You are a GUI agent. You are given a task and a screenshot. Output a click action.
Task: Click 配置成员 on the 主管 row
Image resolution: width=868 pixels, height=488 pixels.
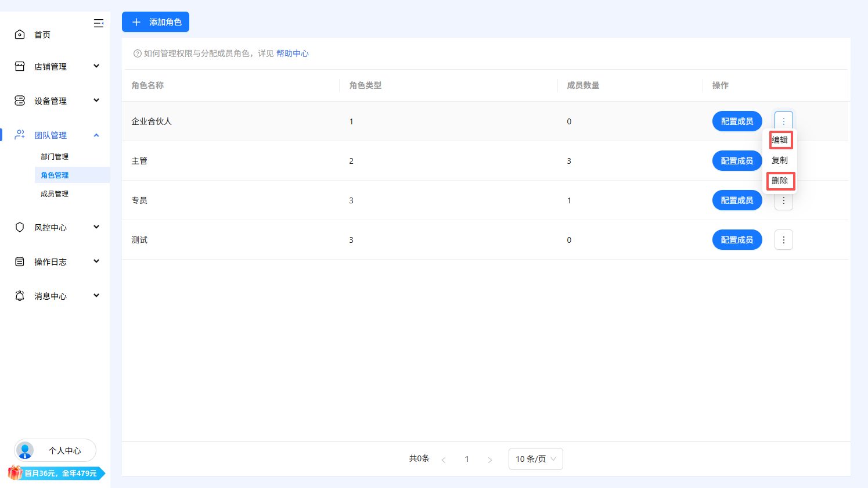tap(737, 160)
